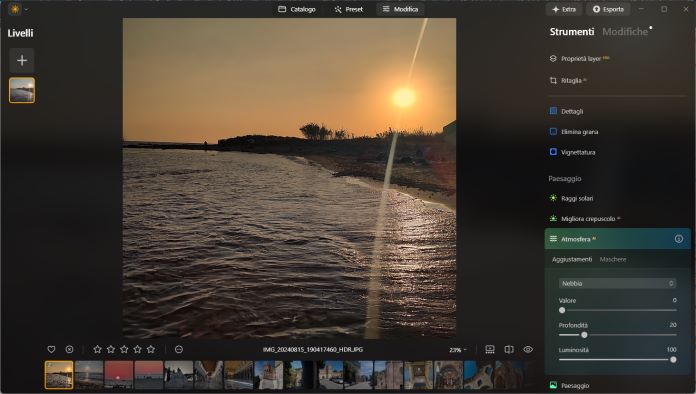Select the Aggiustamenti sub-tab
Screen dimensions: 696x394
[572, 259]
